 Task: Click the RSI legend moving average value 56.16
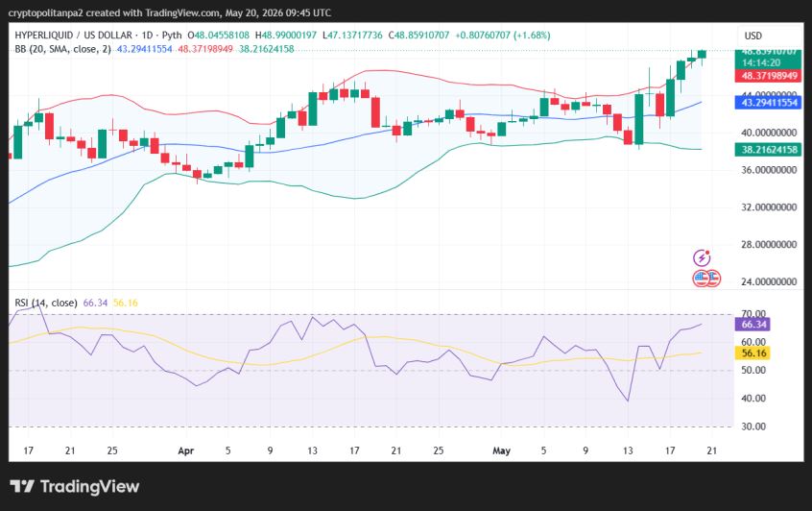click(x=126, y=303)
